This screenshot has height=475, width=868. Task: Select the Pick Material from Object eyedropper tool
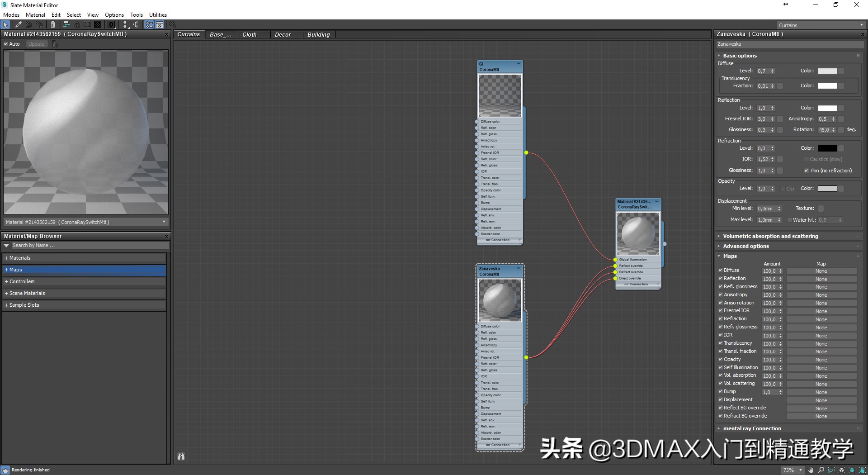18,24
